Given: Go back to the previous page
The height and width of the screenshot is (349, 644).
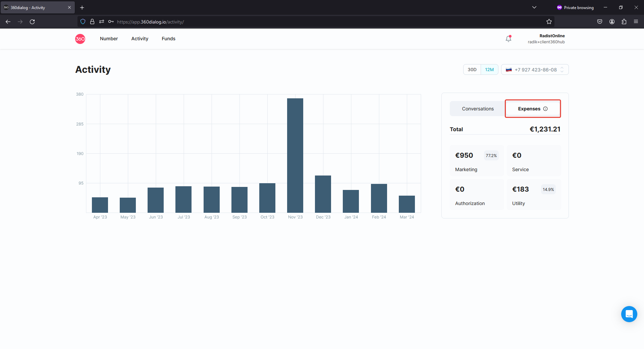Looking at the screenshot, I should pos(8,22).
